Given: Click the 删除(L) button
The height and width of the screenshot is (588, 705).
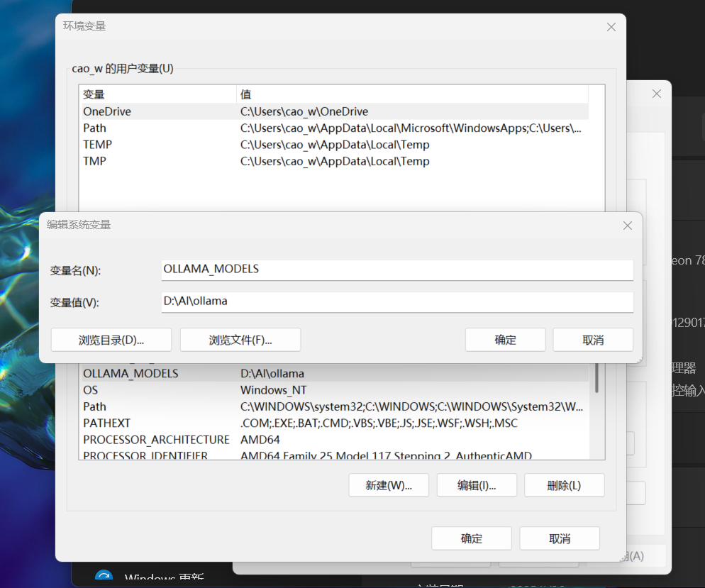Looking at the screenshot, I should (x=564, y=485).
